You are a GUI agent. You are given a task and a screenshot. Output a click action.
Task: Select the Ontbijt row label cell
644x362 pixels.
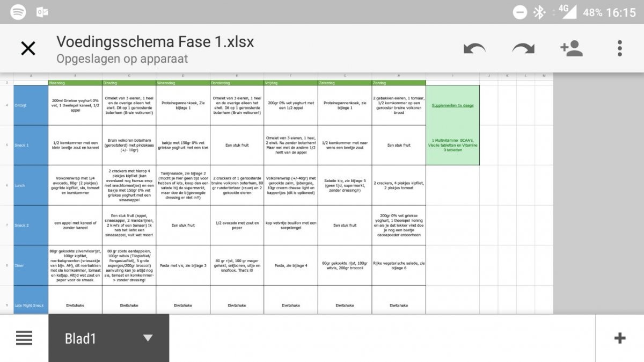coord(31,105)
